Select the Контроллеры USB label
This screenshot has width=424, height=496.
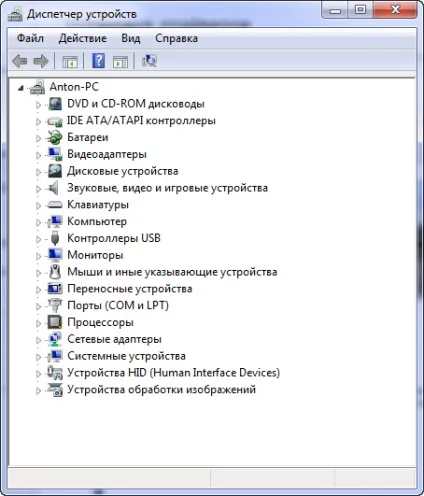[x=114, y=238]
